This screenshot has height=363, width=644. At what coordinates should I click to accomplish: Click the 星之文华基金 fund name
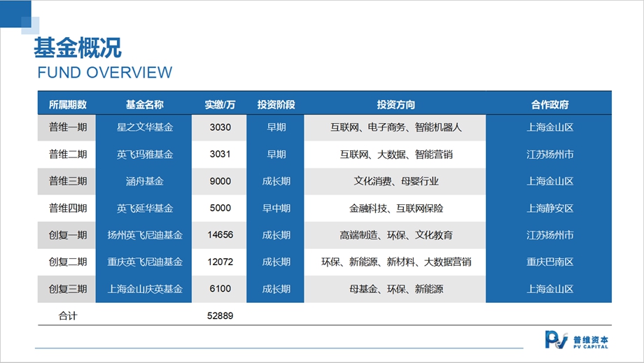pyautogui.click(x=145, y=127)
